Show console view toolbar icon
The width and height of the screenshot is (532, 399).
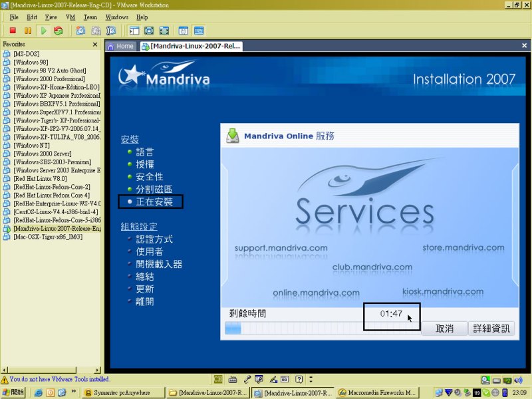199,31
